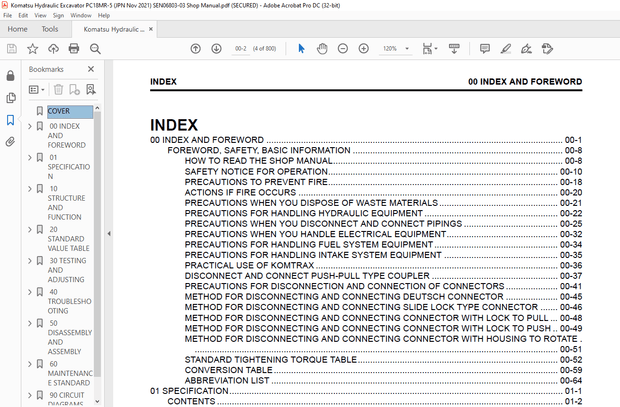
Task: Open CONVERSION TABLE index entry
Action: coord(229,370)
